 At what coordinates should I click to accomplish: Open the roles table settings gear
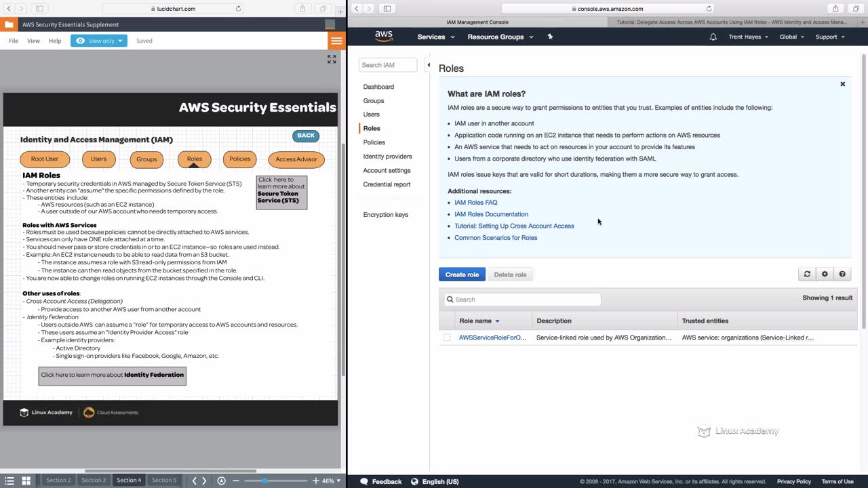pyautogui.click(x=825, y=274)
